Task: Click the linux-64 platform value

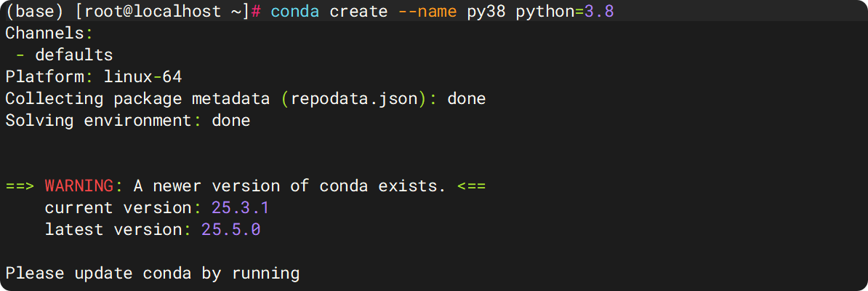Action: click(x=142, y=77)
